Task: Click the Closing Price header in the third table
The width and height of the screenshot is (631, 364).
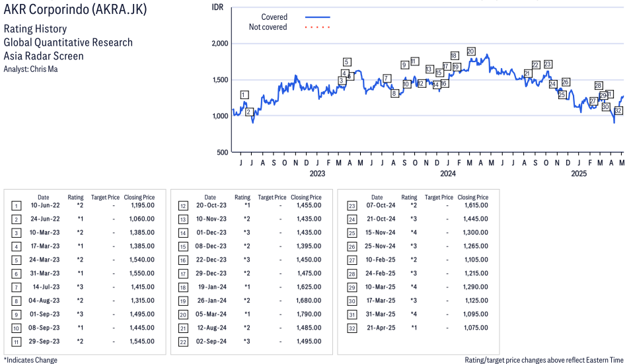Action: pyautogui.click(x=473, y=198)
